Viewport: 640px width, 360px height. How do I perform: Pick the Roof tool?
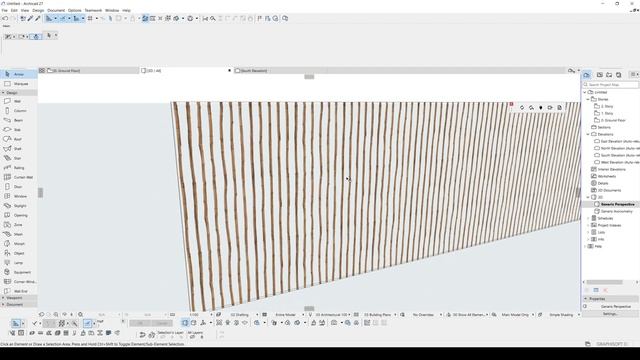click(x=19, y=139)
